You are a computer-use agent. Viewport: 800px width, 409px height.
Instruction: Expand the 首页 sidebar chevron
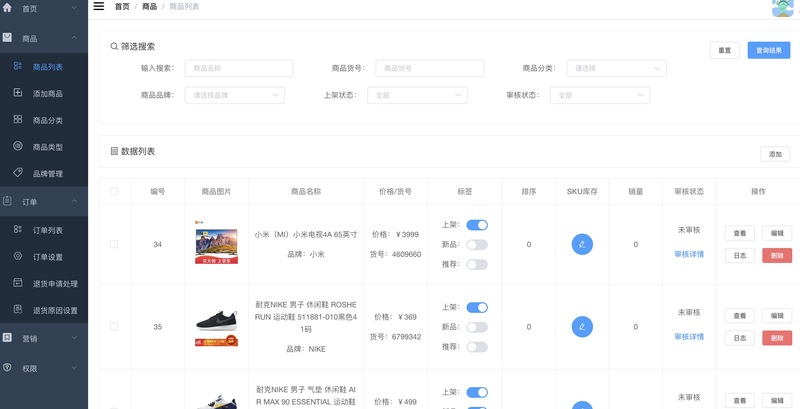[74, 8]
